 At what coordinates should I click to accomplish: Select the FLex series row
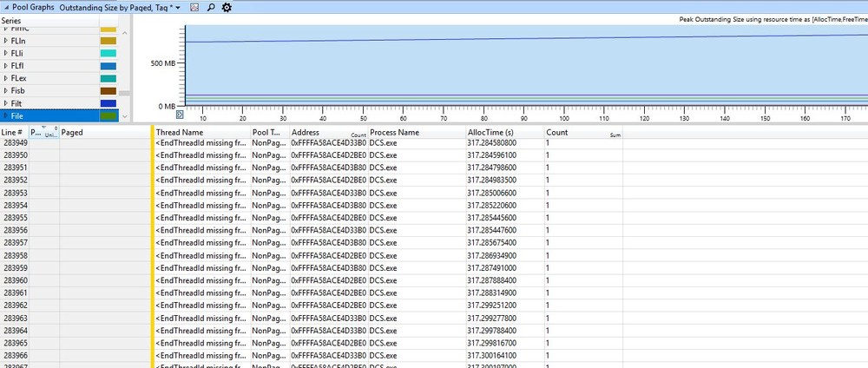[59, 79]
